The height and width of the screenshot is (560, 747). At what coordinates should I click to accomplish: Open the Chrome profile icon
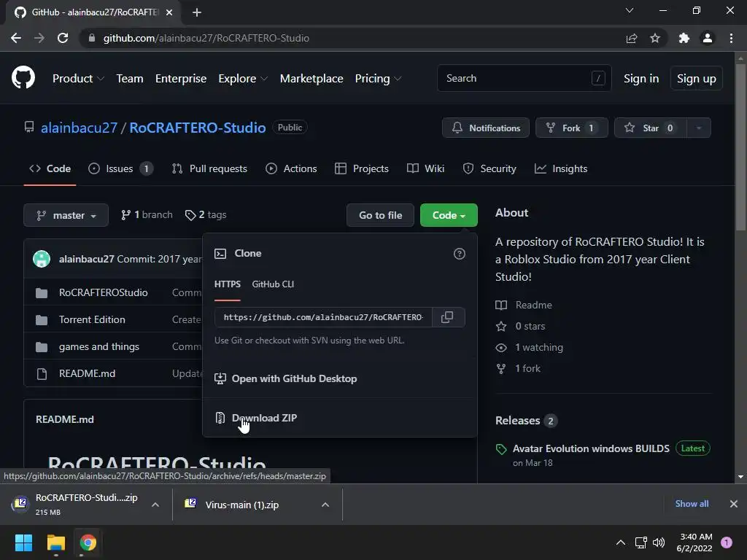[708, 38]
